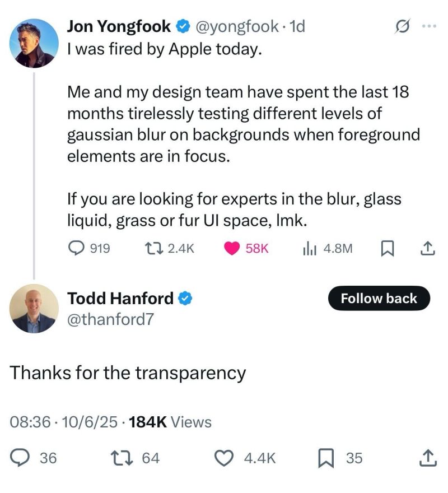
Task: Reply to Jon Yongfook's tweet
Action: pos(76,248)
